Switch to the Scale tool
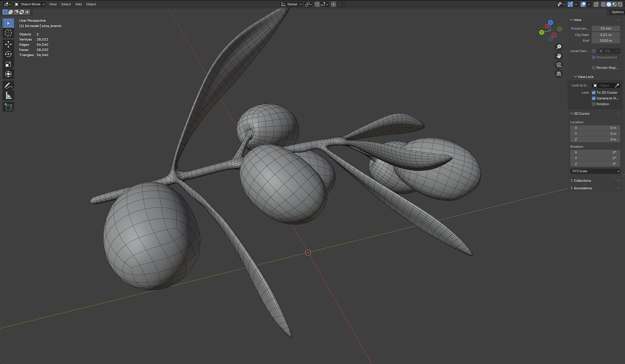Screen dimensions: 625x364 pyautogui.click(x=8, y=64)
